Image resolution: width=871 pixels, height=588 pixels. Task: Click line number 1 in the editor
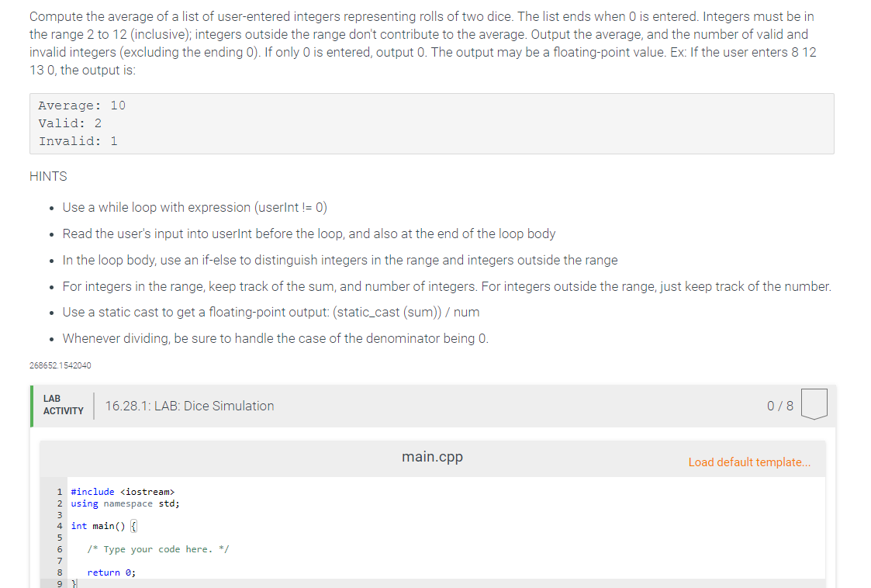(60, 491)
